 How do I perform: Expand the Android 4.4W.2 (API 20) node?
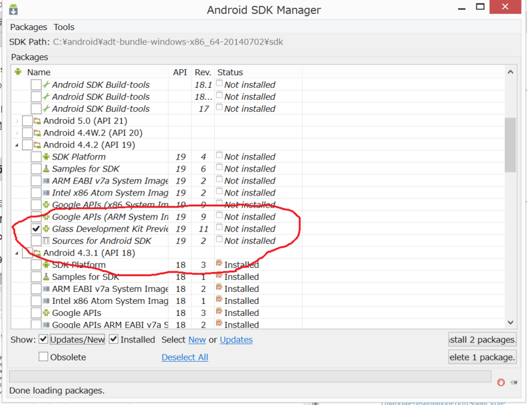coord(17,133)
